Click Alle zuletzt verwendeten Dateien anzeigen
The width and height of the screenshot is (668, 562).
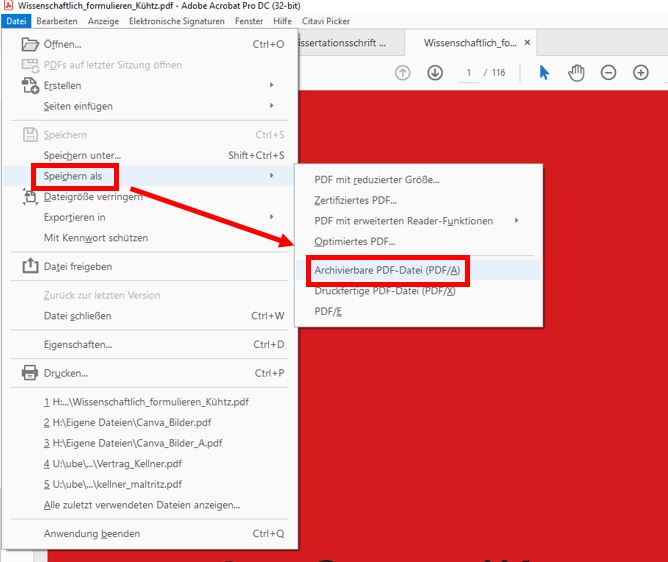(141, 504)
